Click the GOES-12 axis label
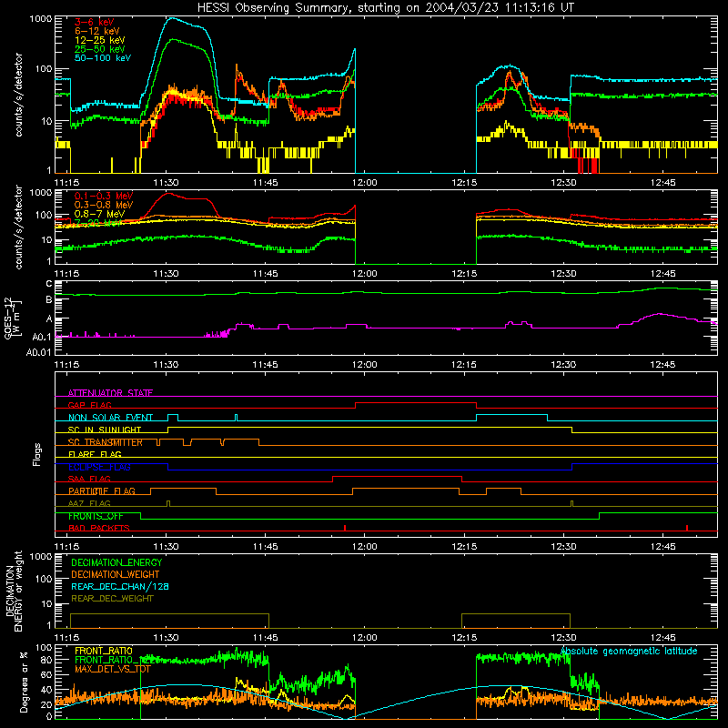The width and height of the screenshot is (728, 728). 13,318
